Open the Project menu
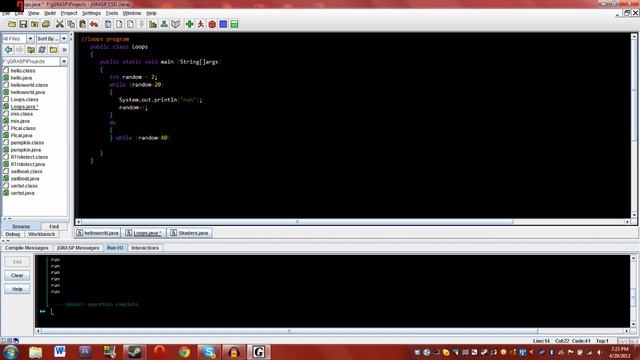640x360 pixels. pos(69,13)
